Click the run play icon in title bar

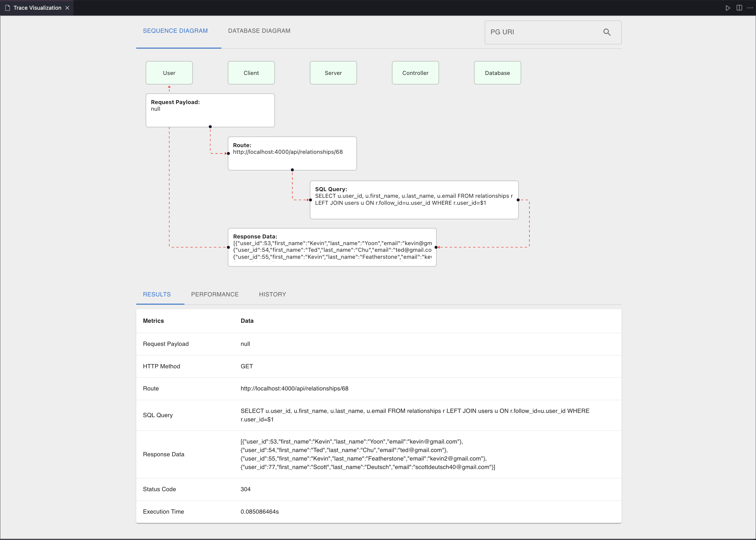[x=728, y=8]
